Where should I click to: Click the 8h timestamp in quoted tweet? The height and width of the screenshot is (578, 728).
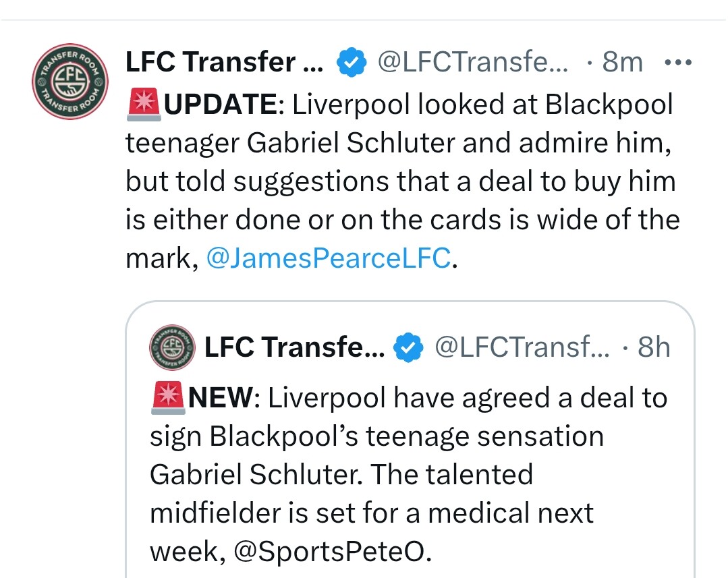tap(654, 347)
